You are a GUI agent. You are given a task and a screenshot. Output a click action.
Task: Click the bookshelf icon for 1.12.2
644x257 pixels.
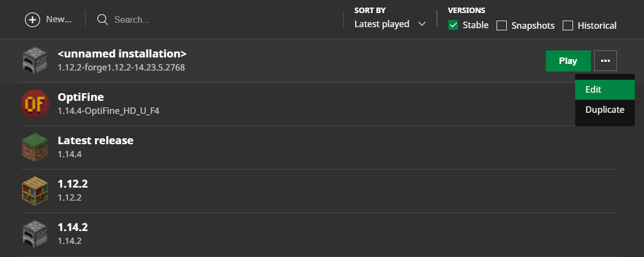35,190
